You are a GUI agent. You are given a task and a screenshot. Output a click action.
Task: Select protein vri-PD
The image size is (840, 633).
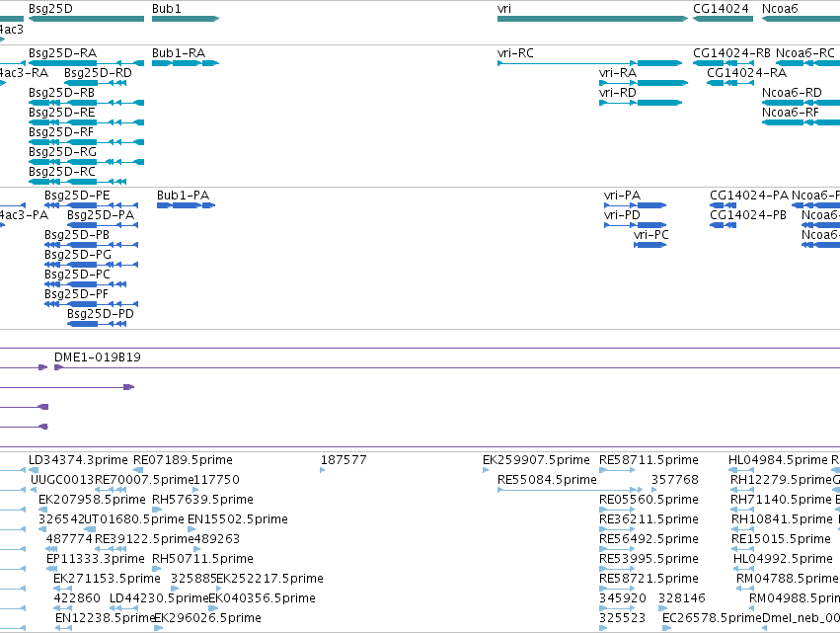click(x=636, y=225)
